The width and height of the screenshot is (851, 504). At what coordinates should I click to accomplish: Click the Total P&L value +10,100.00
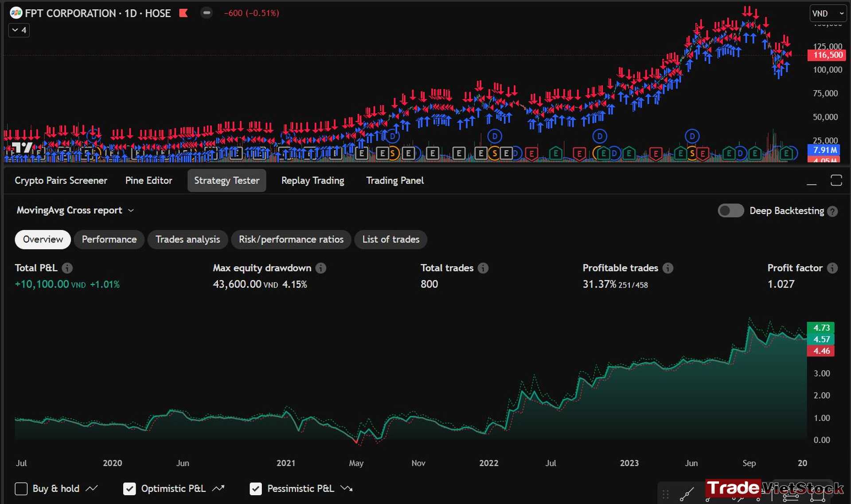point(42,284)
